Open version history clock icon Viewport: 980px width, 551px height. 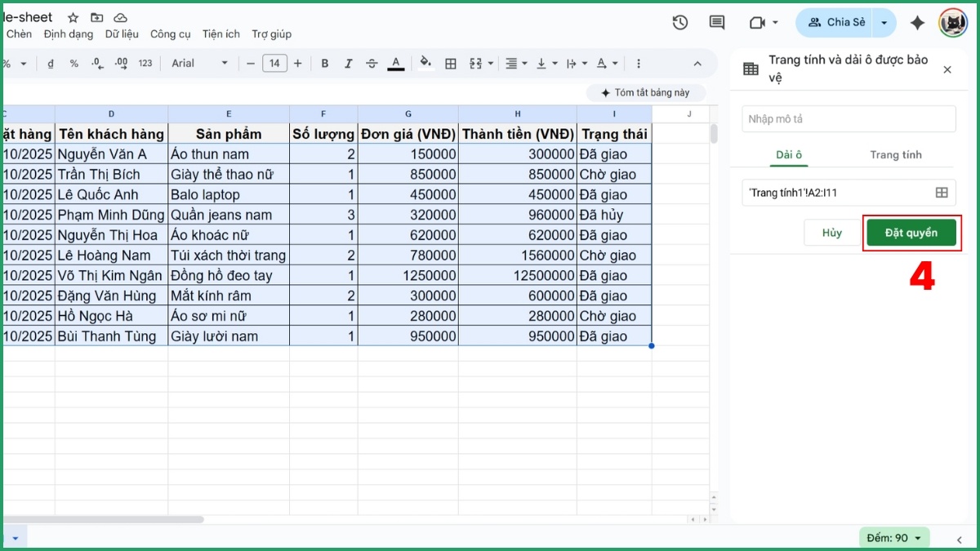pyautogui.click(x=679, y=23)
